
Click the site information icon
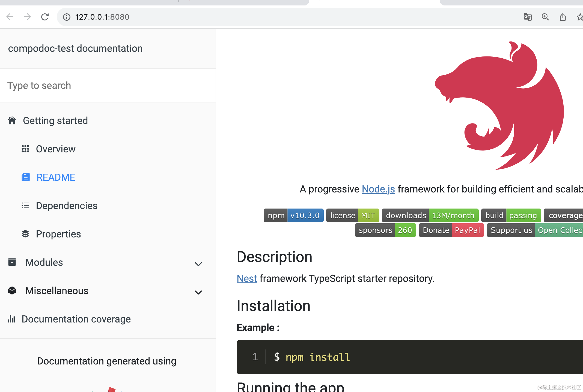point(67,17)
